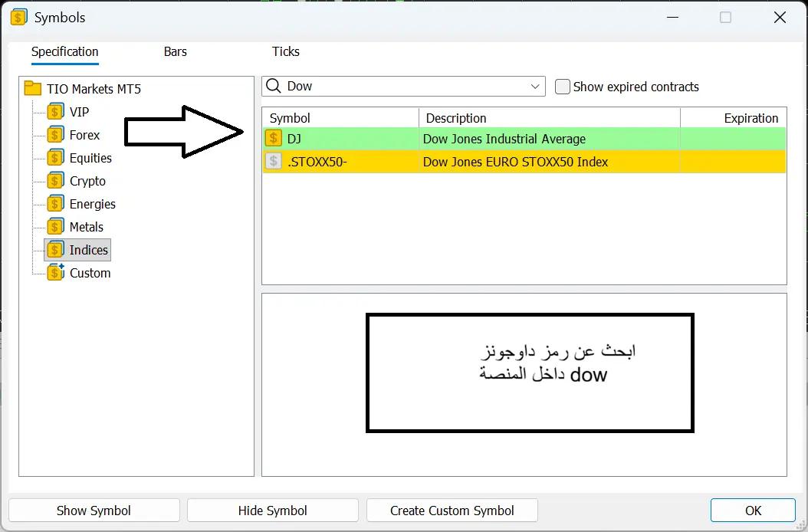
Task: Enable Show expired contracts checkbox
Action: coord(562,86)
